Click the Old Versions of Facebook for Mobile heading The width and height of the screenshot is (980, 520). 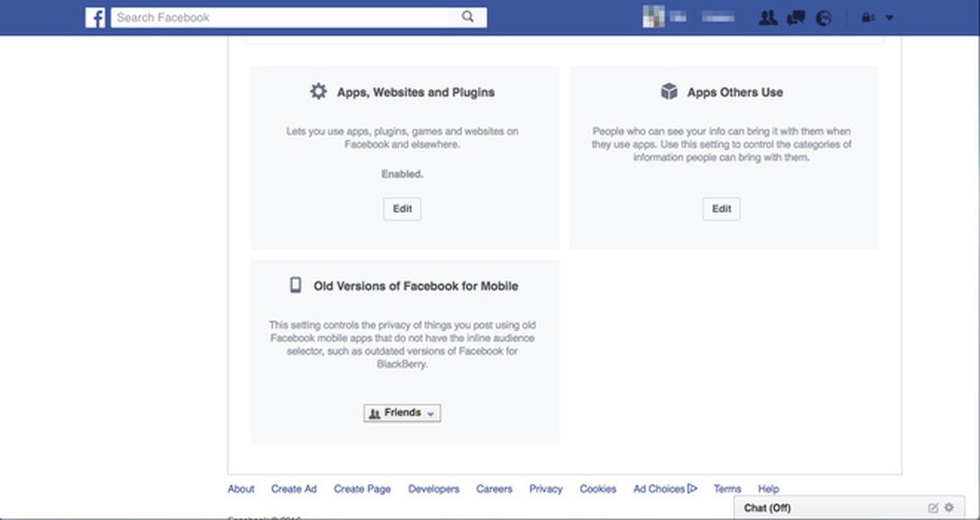pos(416,286)
